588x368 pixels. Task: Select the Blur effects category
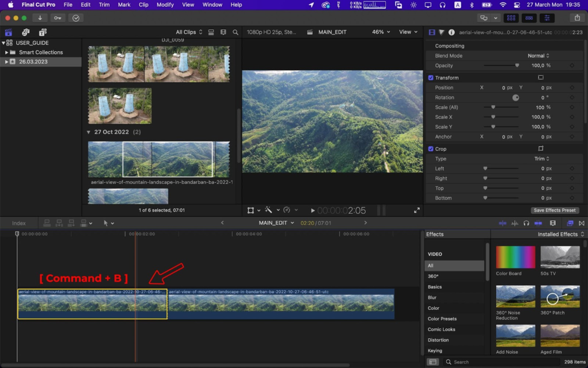pos(432,297)
